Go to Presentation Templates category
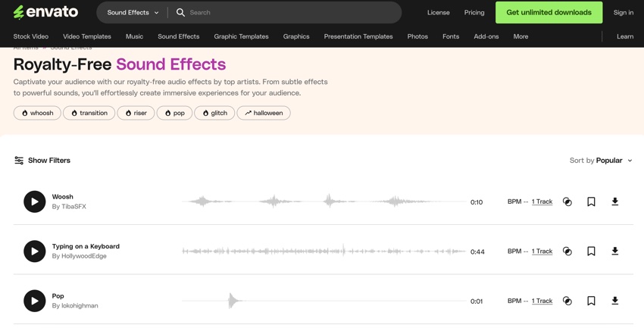The image size is (644, 328). (x=358, y=36)
